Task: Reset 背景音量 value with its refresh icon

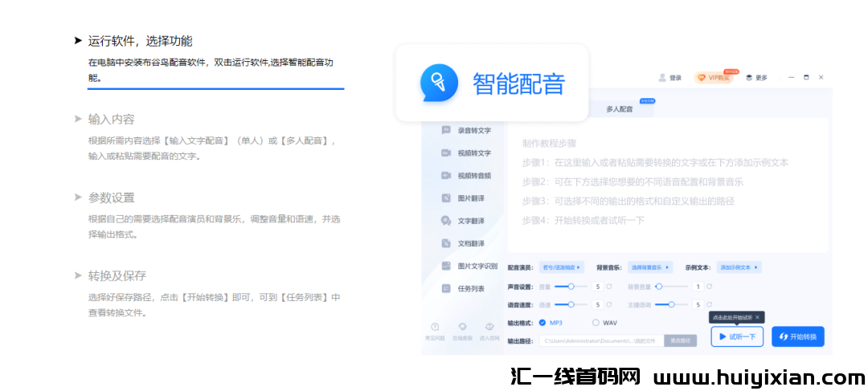Action: [709, 287]
